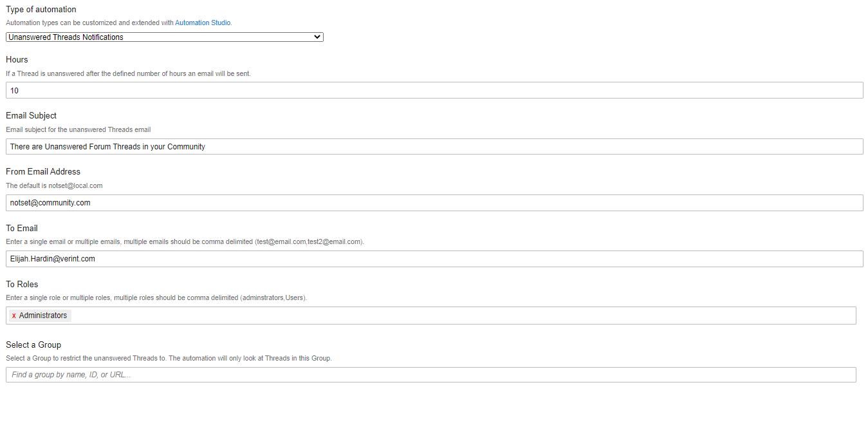Click the comma delimited roles help text

click(156, 297)
